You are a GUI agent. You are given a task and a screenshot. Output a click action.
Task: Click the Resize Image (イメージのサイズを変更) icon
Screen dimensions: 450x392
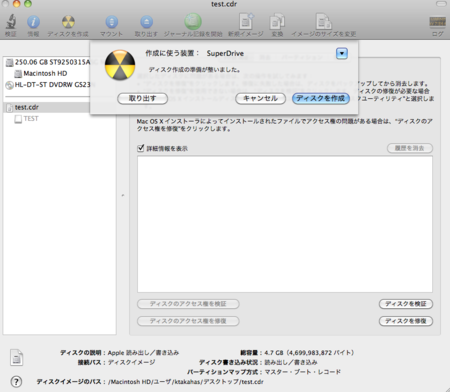tap(323, 22)
